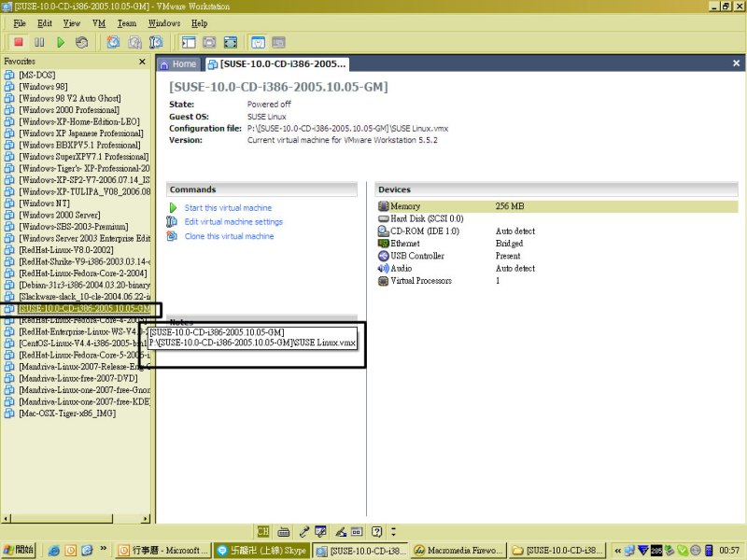The height and width of the screenshot is (560, 747).
Task: Click the Favorites horizontal scrollbar thumb
Action: coord(62,519)
